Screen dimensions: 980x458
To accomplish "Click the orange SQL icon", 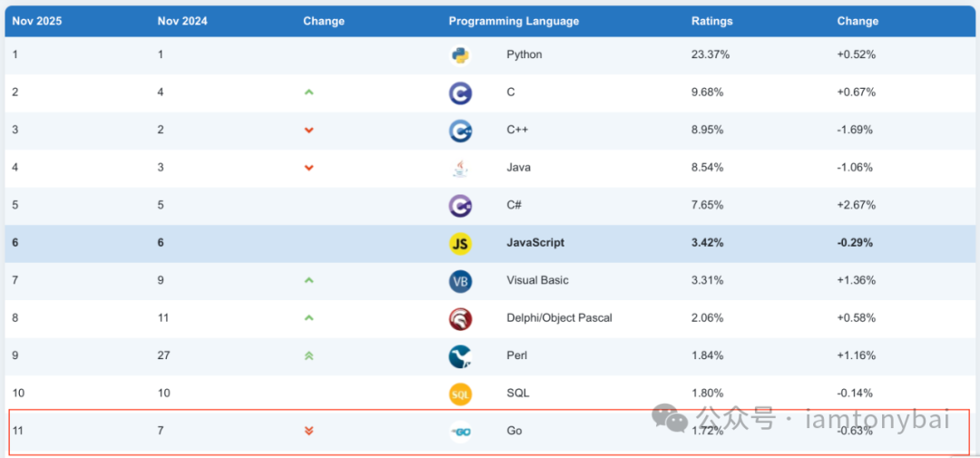I will pyautogui.click(x=460, y=394).
